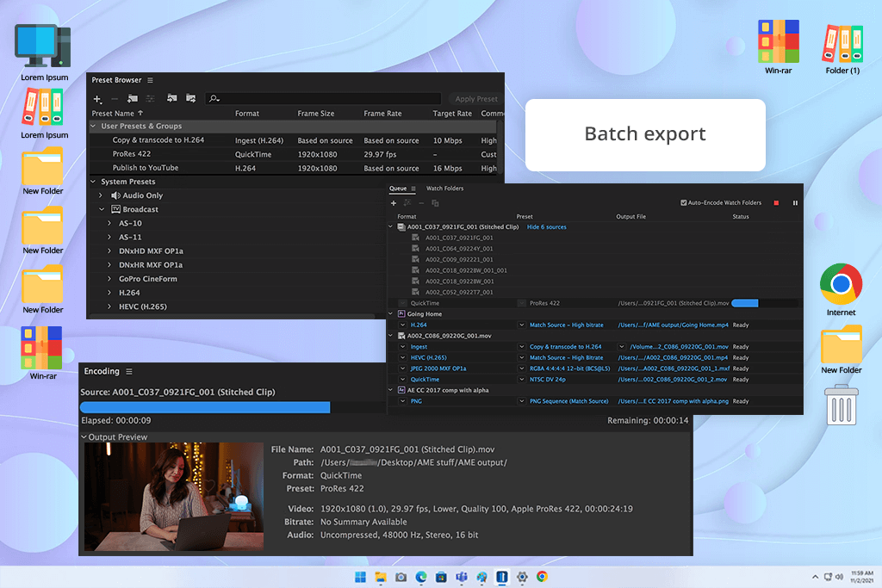Click Delete preset minus icon in Preset Browser

pyautogui.click(x=115, y=99)
